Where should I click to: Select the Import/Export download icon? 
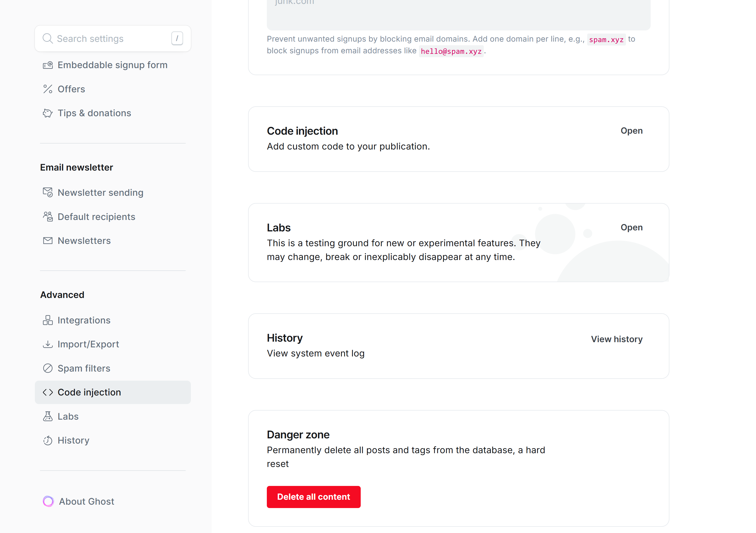[48, 344]
